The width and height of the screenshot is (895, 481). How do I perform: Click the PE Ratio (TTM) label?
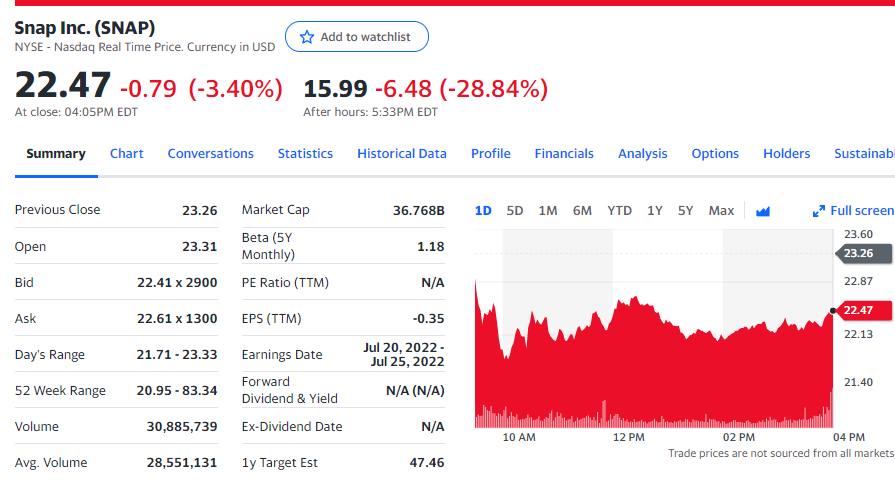(285, 282)
